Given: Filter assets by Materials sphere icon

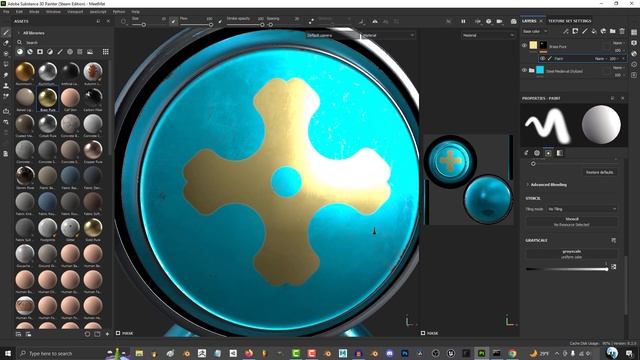Looking at the screenshot, I should click(20, 52).
